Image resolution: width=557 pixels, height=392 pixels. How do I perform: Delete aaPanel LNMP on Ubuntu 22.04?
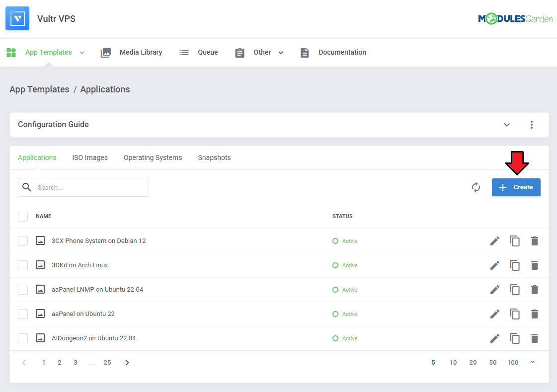[x=535, y=290]
